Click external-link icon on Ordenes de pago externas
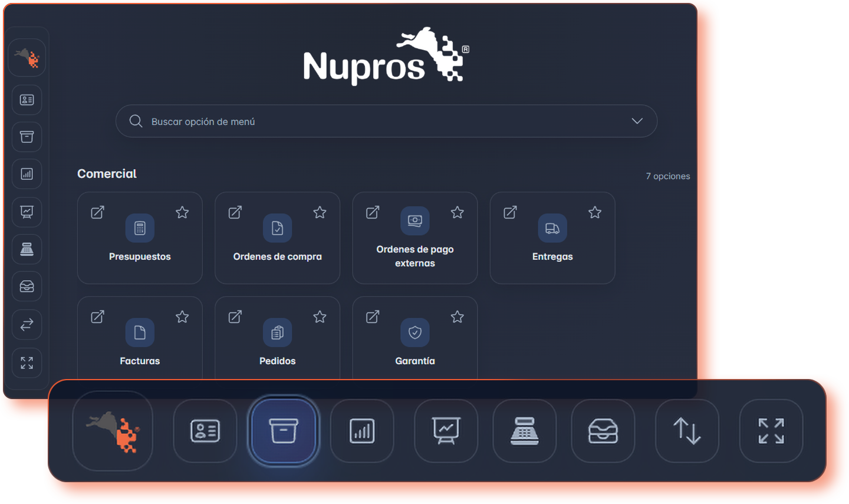The height and width of the screenshot is (504, 849). pos(373,212)
